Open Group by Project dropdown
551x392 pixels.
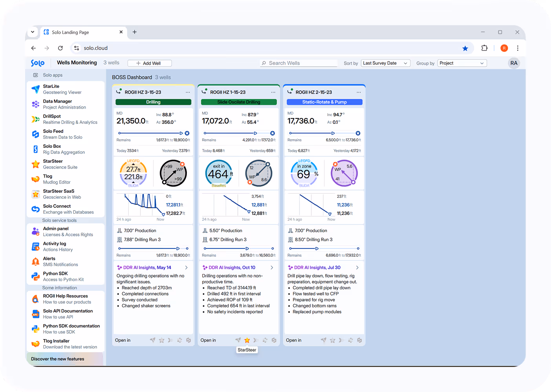click(x=462, y=63)
